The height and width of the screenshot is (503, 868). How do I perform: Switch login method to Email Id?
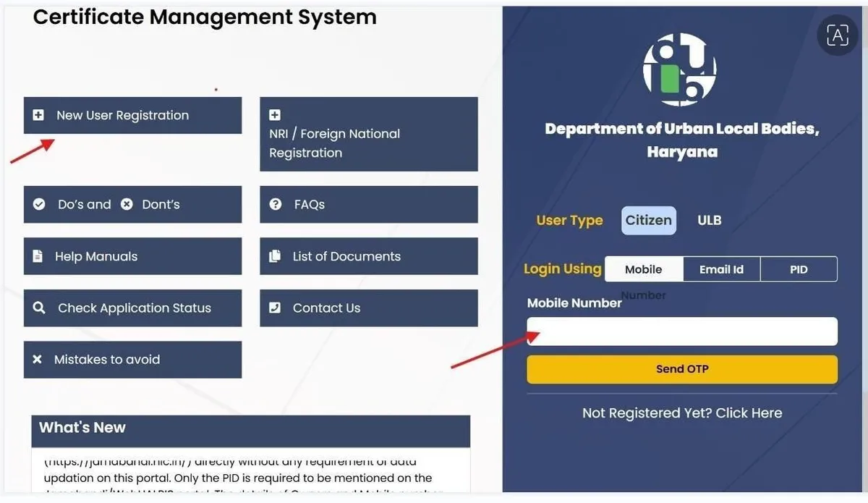point(721,269)
